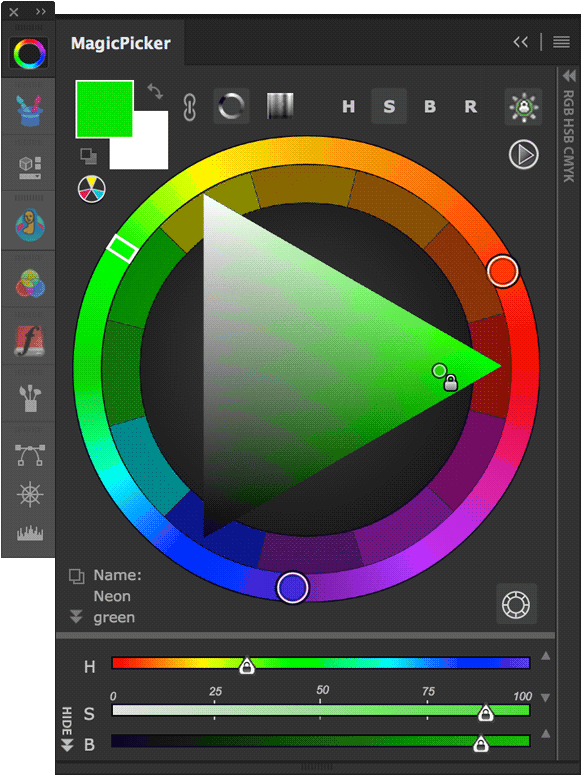Click the color wheel panel icon in sidebar

click(x=30, y=53)
